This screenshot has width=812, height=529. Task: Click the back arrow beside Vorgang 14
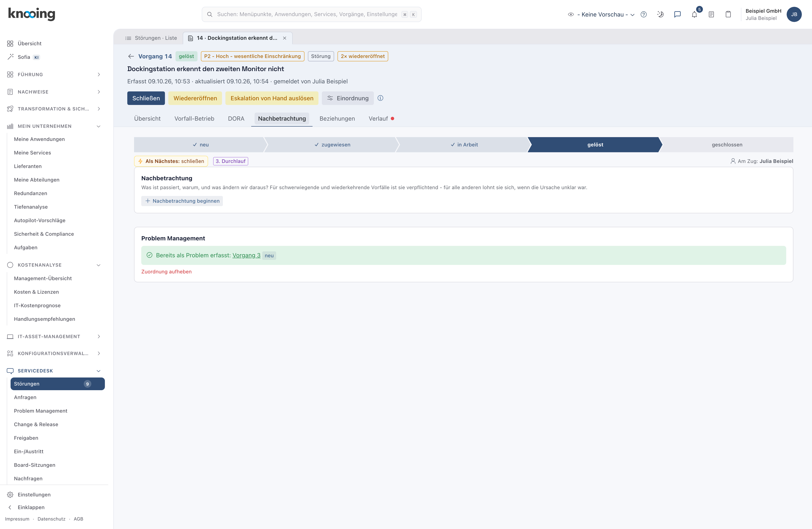131,56
